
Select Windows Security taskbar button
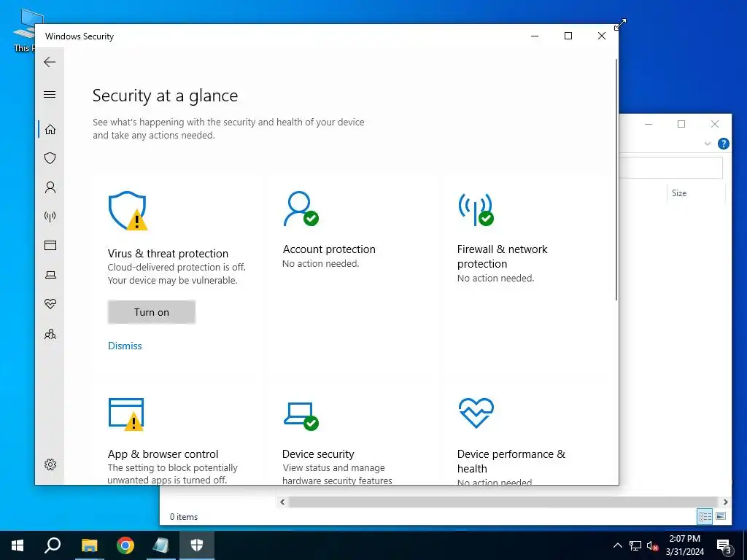click(197, 545)
